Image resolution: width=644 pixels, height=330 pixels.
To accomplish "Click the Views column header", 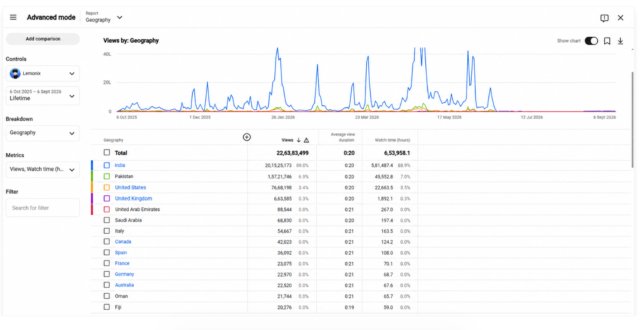I will (287, 140).
